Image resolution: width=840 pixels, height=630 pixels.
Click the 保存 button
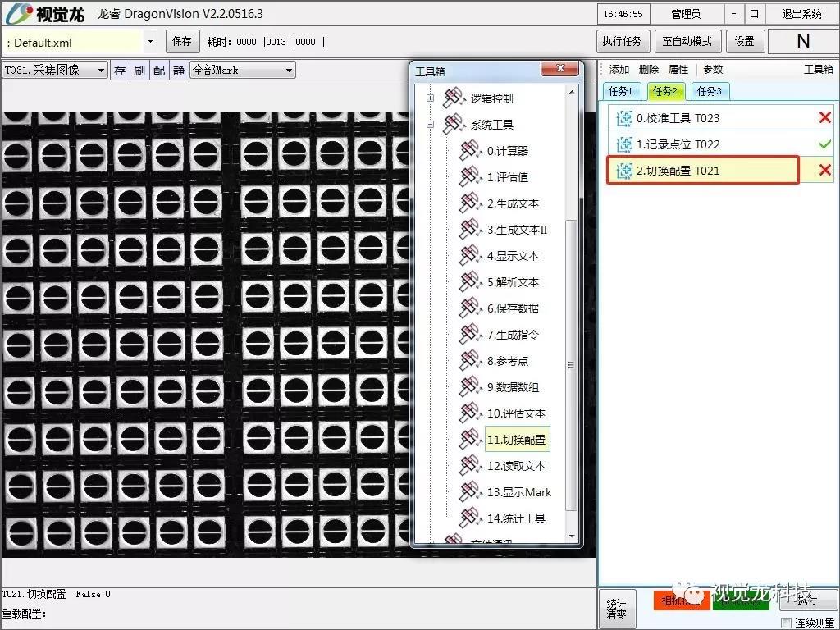click(x=182, y=41)
